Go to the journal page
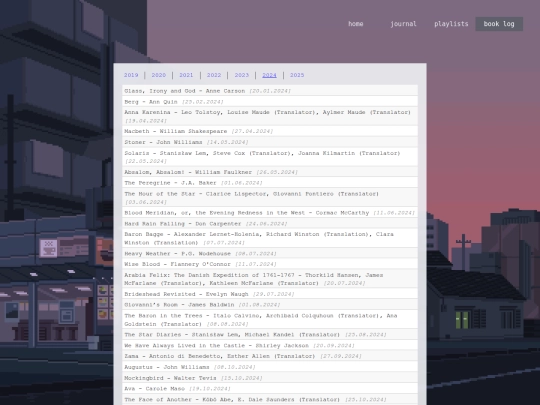The width and height of the screenshot is (540, 405). (x=403, y=24)
